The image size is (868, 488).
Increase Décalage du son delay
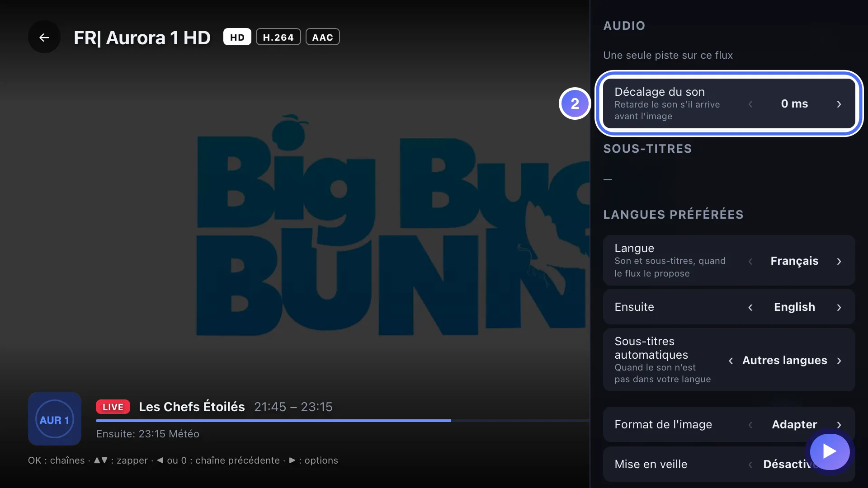839,104
